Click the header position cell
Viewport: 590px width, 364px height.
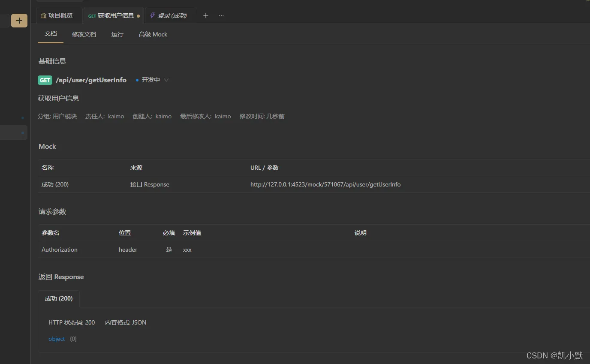coord(128,250)
